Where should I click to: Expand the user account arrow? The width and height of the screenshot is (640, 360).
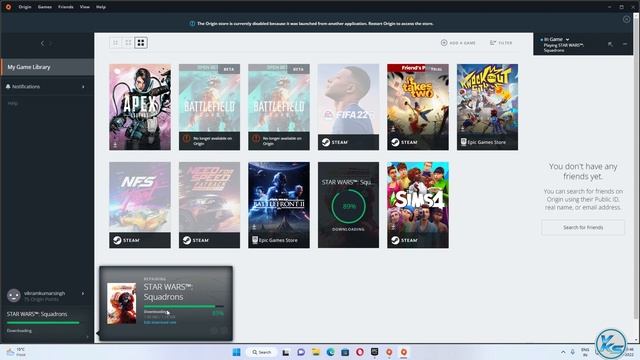point(83,293)
